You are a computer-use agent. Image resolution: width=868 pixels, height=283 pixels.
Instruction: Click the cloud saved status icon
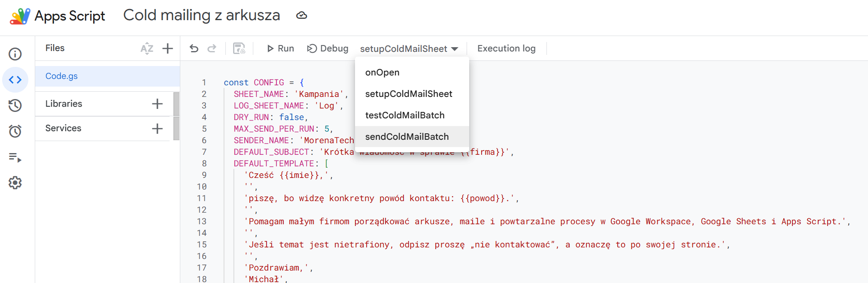(x=302, y=15)
